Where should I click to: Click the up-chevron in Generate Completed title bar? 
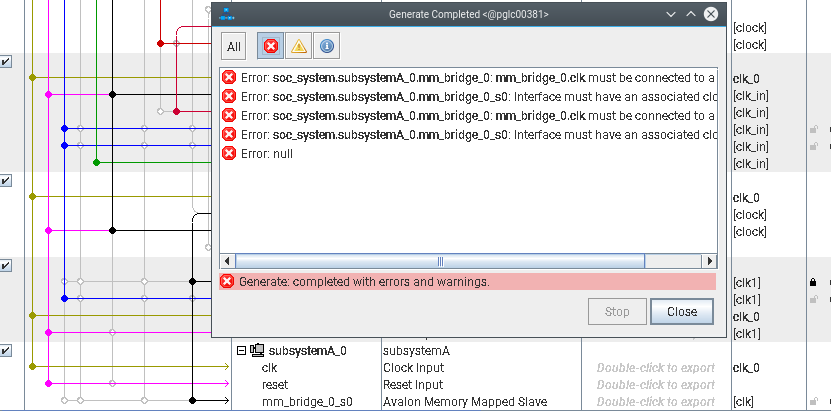[691, 14]
